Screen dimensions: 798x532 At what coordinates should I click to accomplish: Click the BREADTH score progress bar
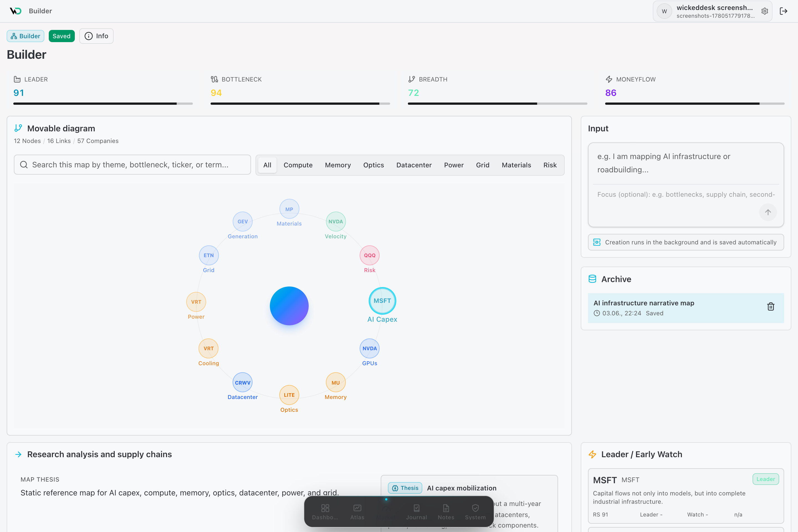pos(497,103)
